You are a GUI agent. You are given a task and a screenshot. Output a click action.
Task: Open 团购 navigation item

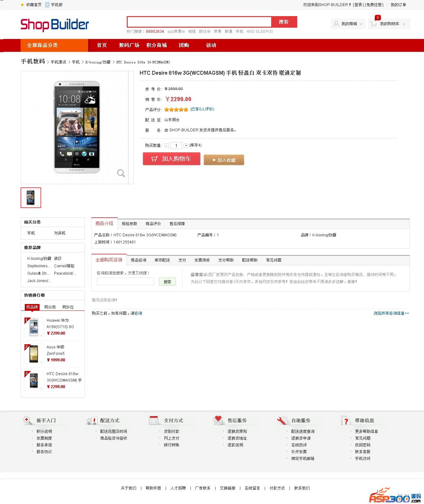184,45
